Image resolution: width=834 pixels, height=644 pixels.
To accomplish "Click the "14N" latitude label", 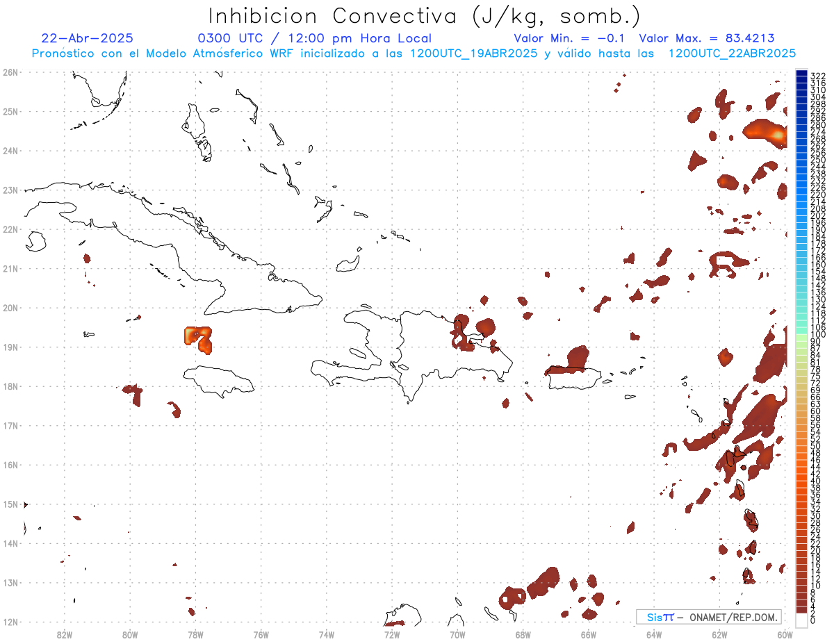I will tap(10, 543).
